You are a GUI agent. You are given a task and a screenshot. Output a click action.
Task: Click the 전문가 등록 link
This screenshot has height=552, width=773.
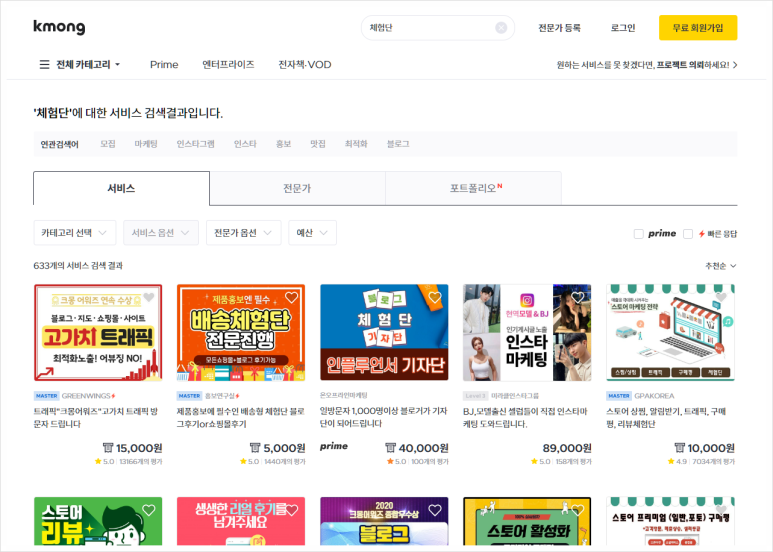tap(559, 28)
